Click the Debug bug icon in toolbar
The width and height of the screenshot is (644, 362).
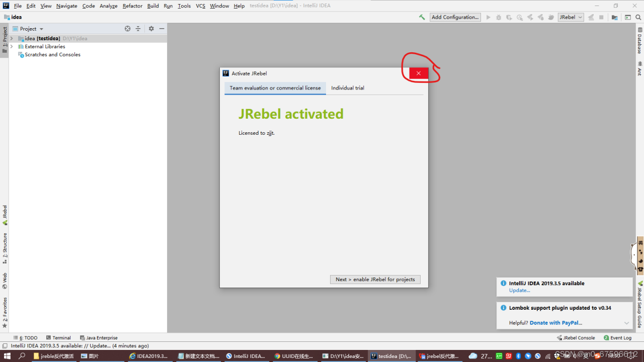click(499, 17)
